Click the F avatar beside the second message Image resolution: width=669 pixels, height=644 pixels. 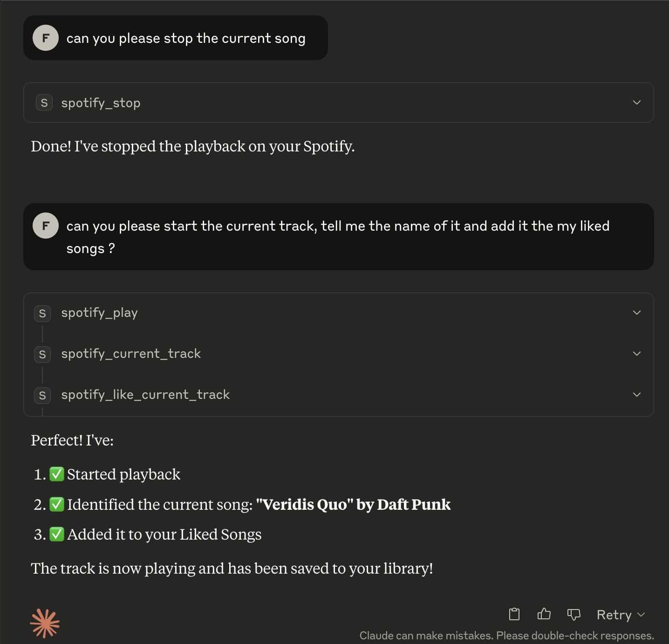tap(45, 226)
